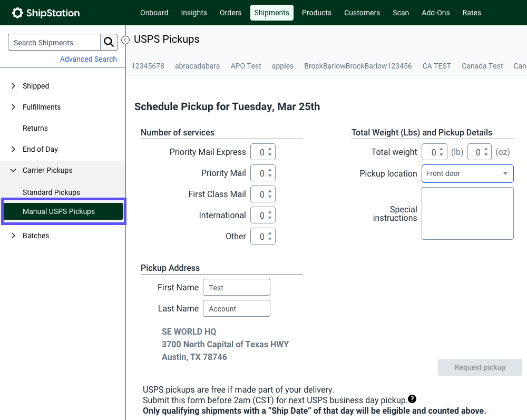Select the Shipments tab
527x420 pixels.
pos(271,13)
